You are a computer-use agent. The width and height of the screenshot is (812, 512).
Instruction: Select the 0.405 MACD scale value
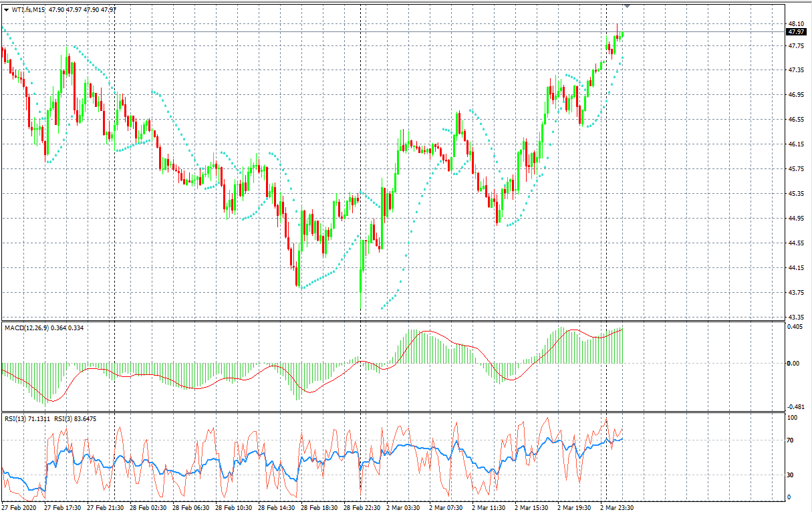795,328
